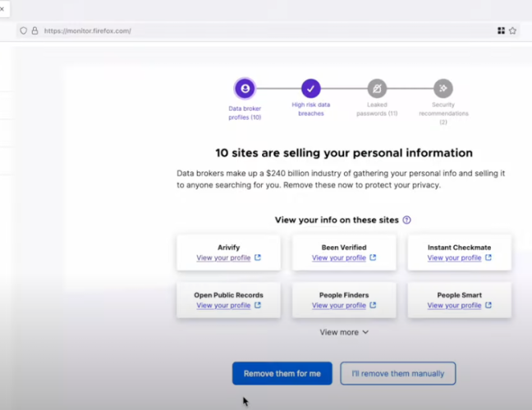Open Arivify View your profile link

pos(223,257)
